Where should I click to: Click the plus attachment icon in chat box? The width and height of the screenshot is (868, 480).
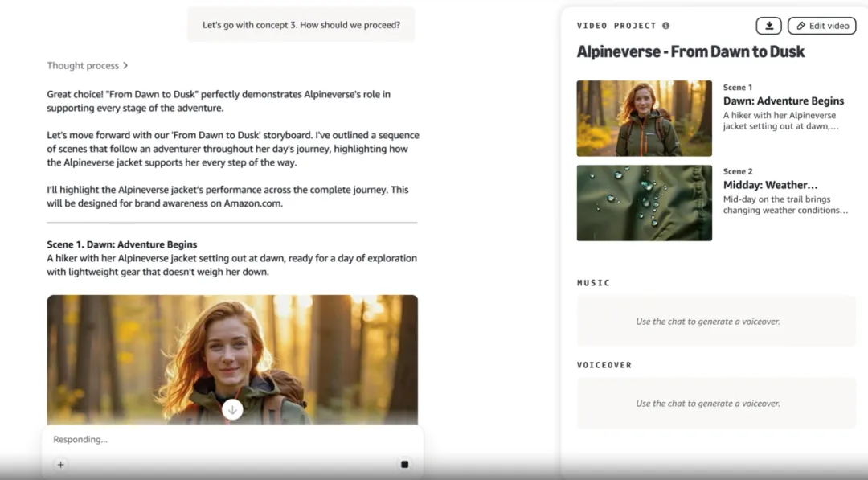pos(61,465)
